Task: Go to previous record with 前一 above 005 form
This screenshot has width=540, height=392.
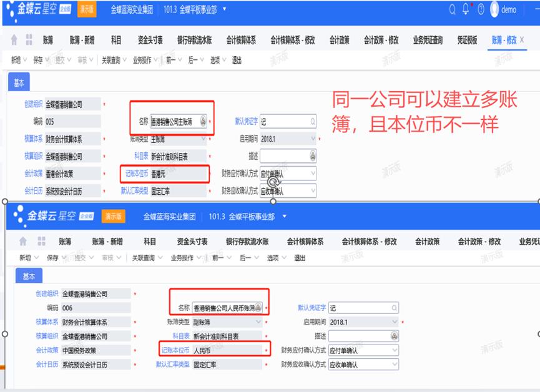Action: pos(171,61)
